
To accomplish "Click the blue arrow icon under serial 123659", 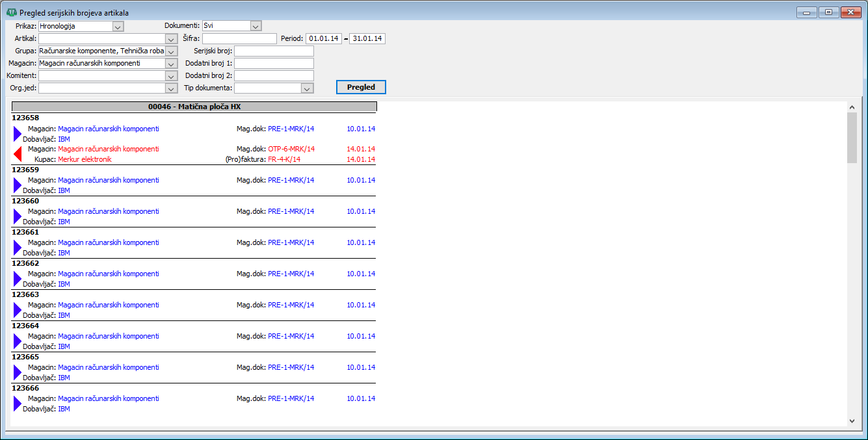I will [x=18, y=185].
